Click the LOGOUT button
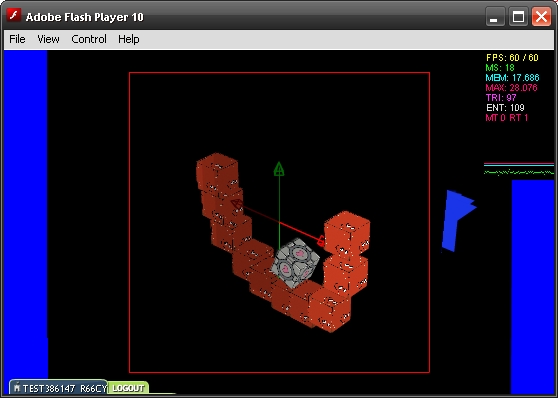 [128, 388]
